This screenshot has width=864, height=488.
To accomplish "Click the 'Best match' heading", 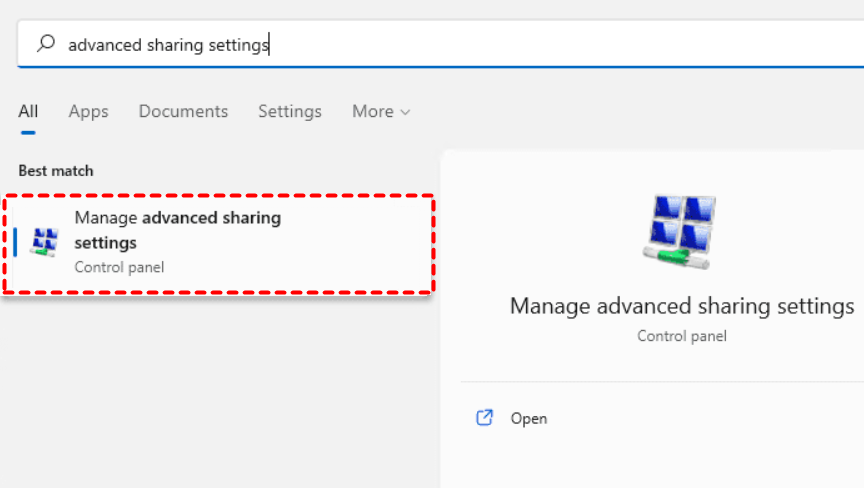I will pyautogui.click(x=56, y=171).
